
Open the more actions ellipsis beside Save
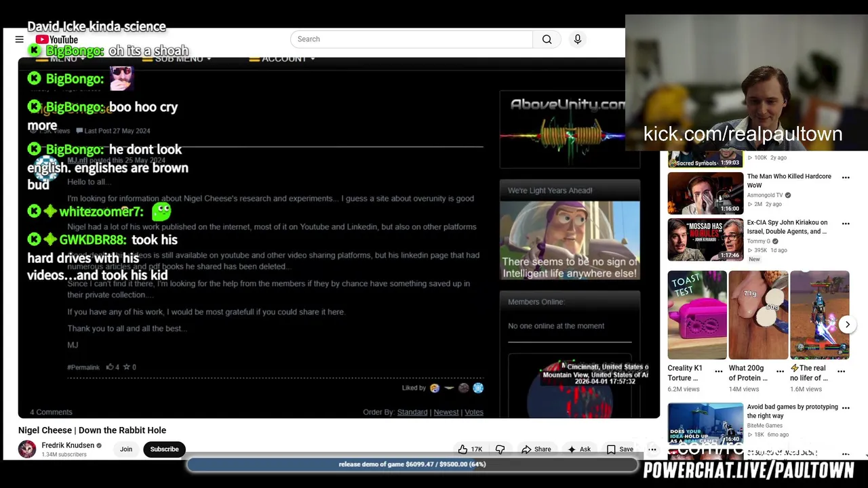[652, 449]
